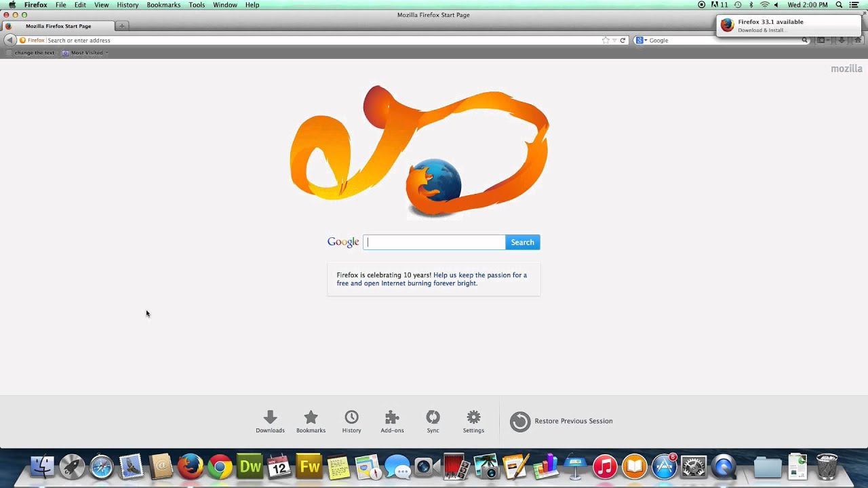Screen dimensions: 868x488
Task: Open iBooks orange book in dock
Action: coord(635,466)
